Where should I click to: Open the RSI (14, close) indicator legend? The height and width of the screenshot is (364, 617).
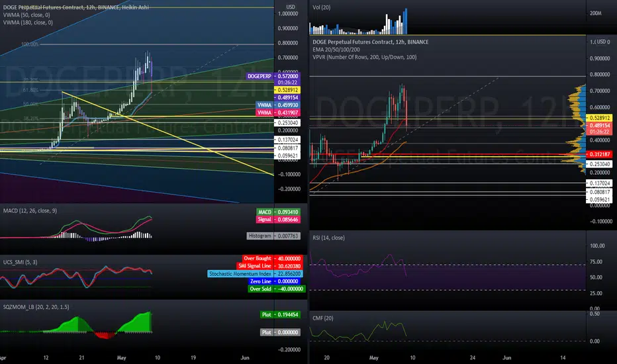[x=328, y=238]
